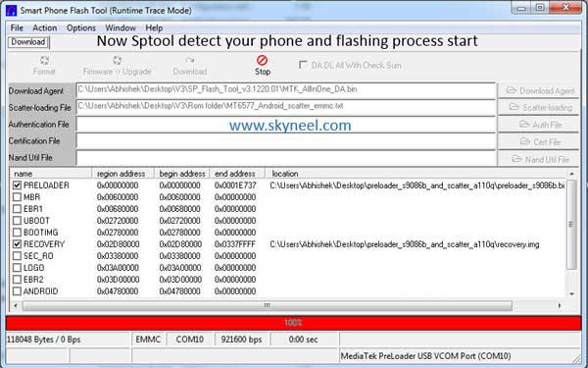
Task: Uncheck the RECOVERY checkbox
Action: tap(17, 244)
